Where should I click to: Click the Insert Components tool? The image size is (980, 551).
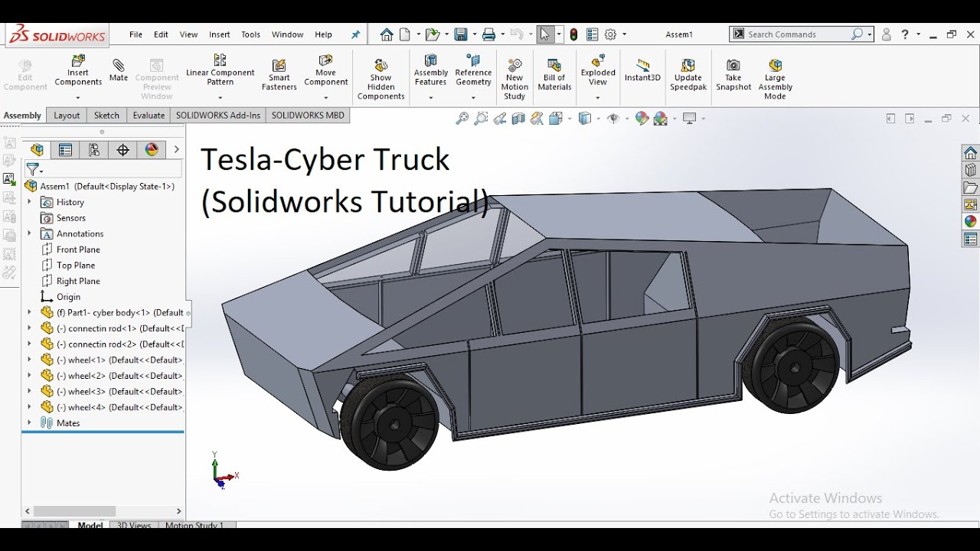coord(78,70)
